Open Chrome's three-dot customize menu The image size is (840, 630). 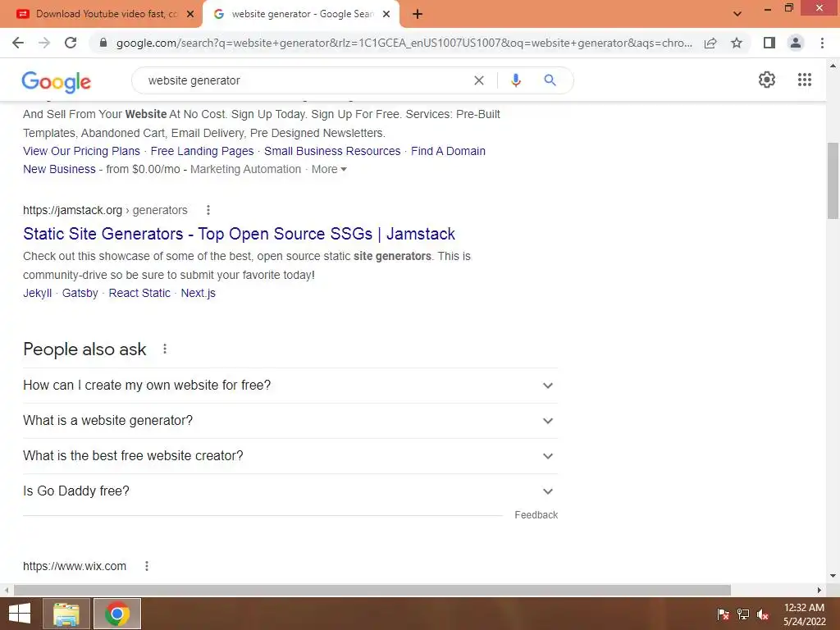coord(822,43)
